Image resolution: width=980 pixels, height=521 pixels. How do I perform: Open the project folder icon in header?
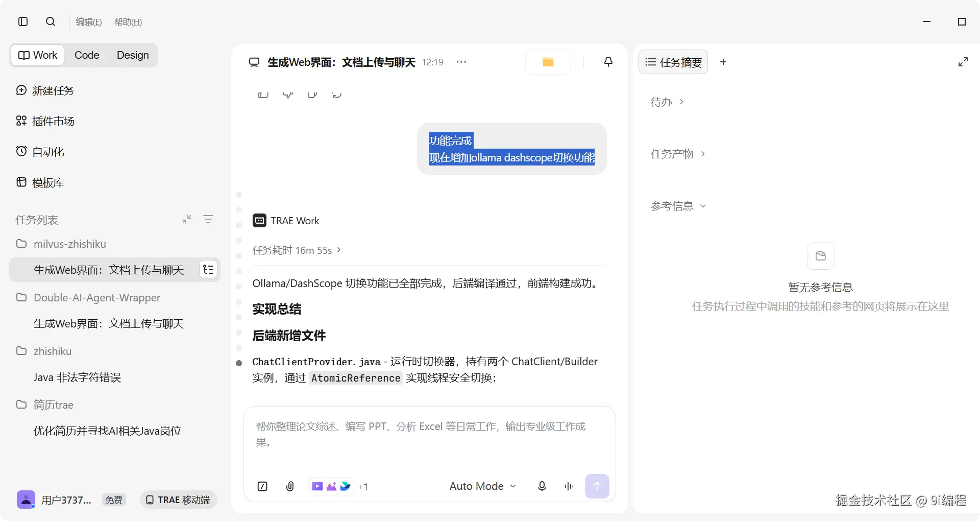548,62
